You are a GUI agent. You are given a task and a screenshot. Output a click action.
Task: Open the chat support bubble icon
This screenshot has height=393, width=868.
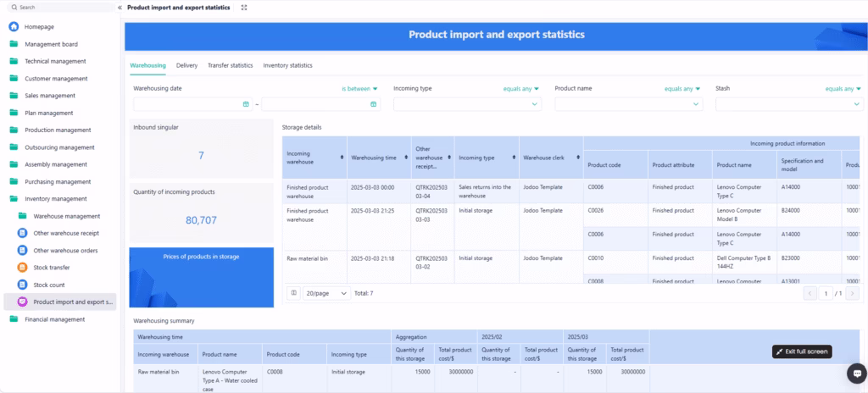[854, 373]
